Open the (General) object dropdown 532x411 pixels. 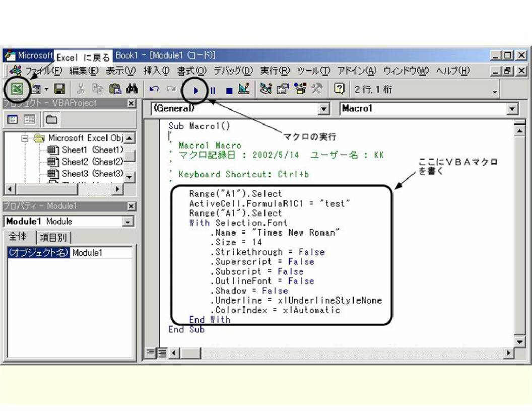click(x=324, y=109)
